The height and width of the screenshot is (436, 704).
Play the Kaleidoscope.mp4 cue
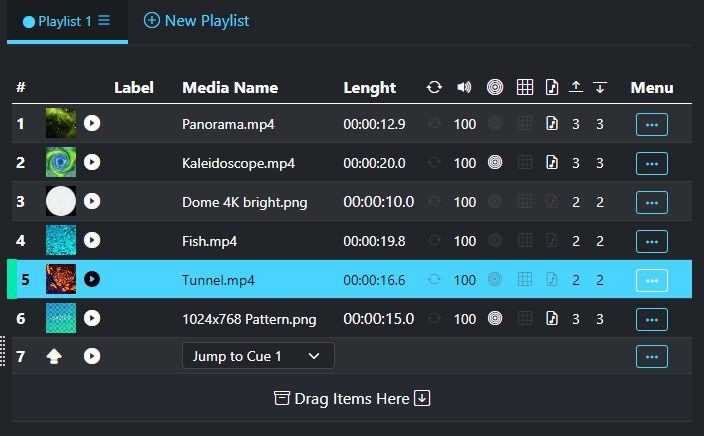click(92, 163)
